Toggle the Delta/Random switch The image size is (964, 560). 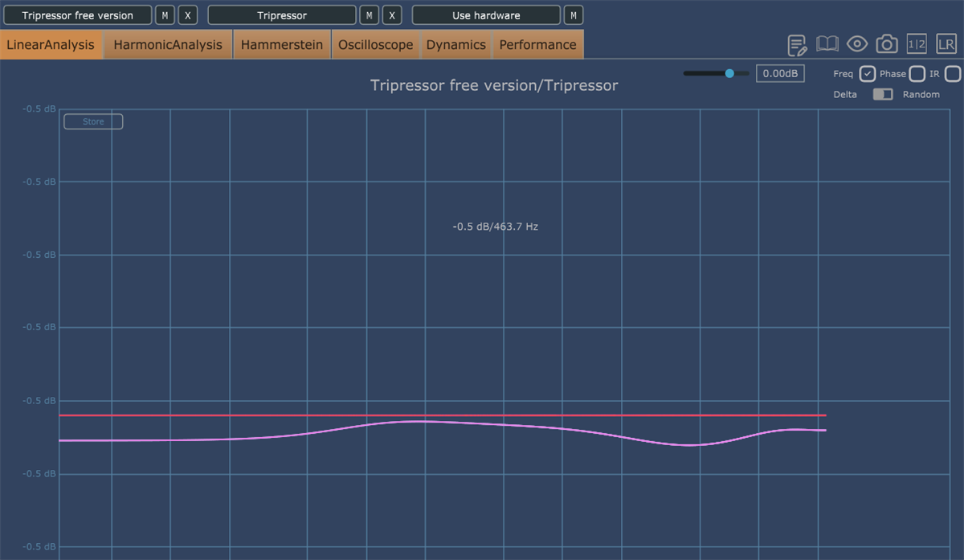coord(883,94)
